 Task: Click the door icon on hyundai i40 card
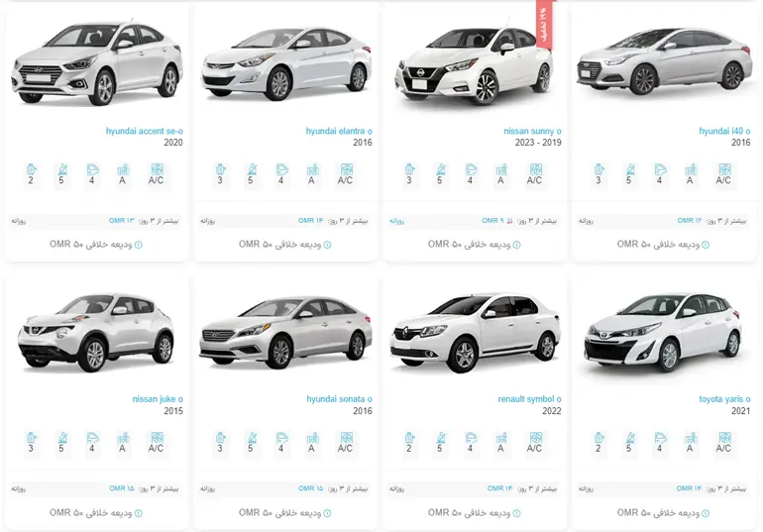click(x=660, y=169)
